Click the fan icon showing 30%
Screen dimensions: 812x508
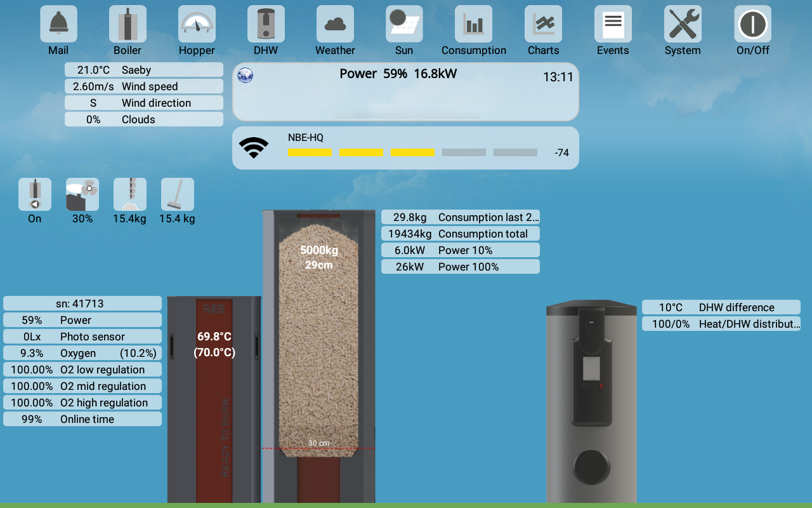coord(82,194)
